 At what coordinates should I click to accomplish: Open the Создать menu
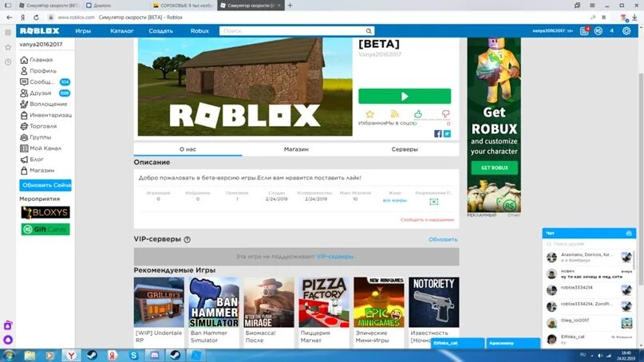[x=160, y=31]
